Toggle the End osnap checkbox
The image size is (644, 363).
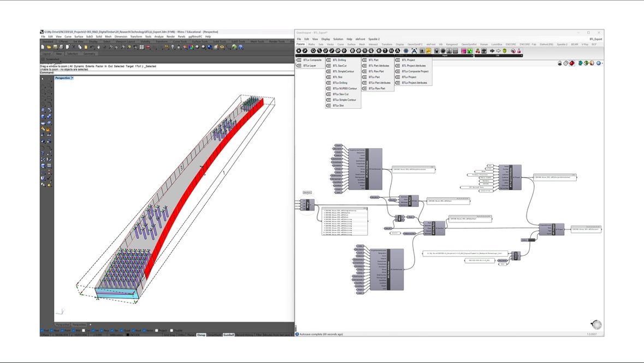pos(42,330)
